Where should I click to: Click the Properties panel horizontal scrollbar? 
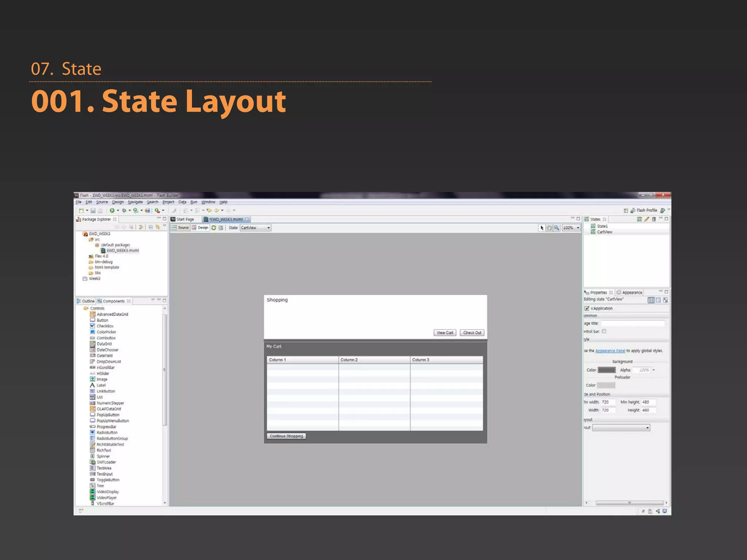tap(630, 503)
